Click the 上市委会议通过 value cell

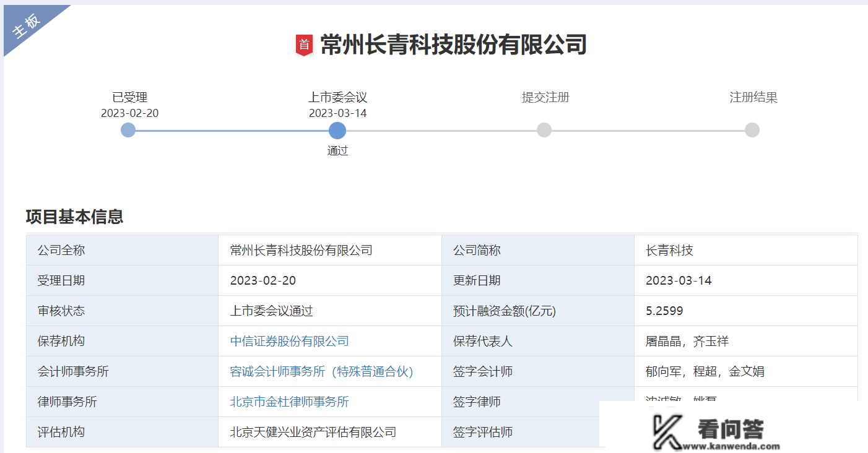click(330, 311)
